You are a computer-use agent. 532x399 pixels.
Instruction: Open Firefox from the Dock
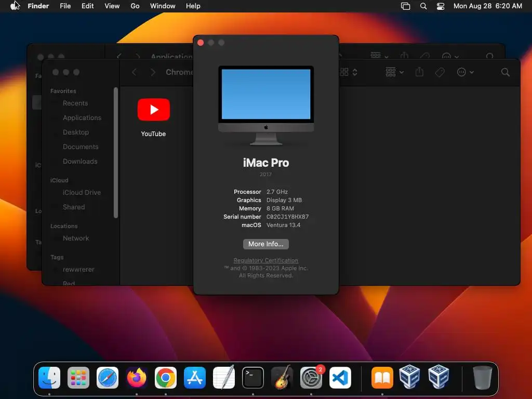coord(137,378)
